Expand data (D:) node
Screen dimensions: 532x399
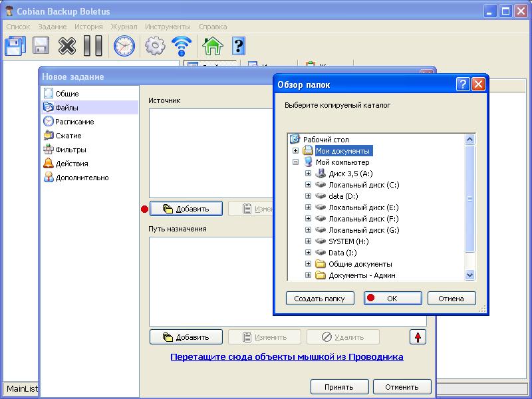(x=308, y=196)
